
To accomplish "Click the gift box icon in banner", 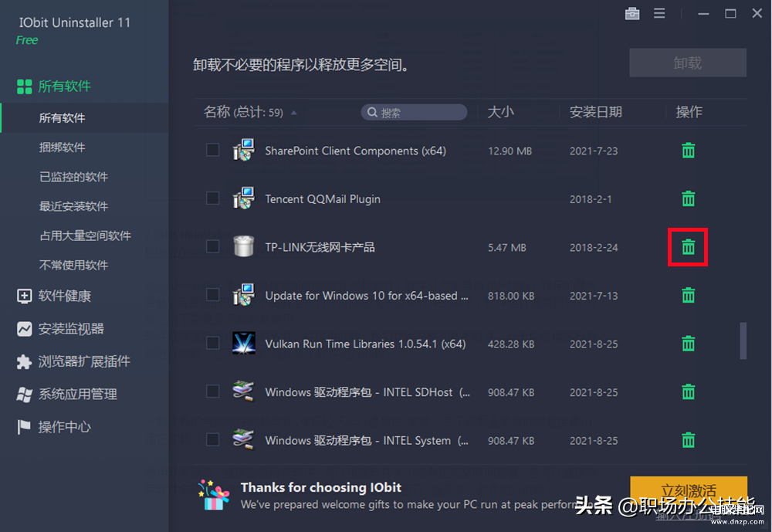I will tap(214, 495).
